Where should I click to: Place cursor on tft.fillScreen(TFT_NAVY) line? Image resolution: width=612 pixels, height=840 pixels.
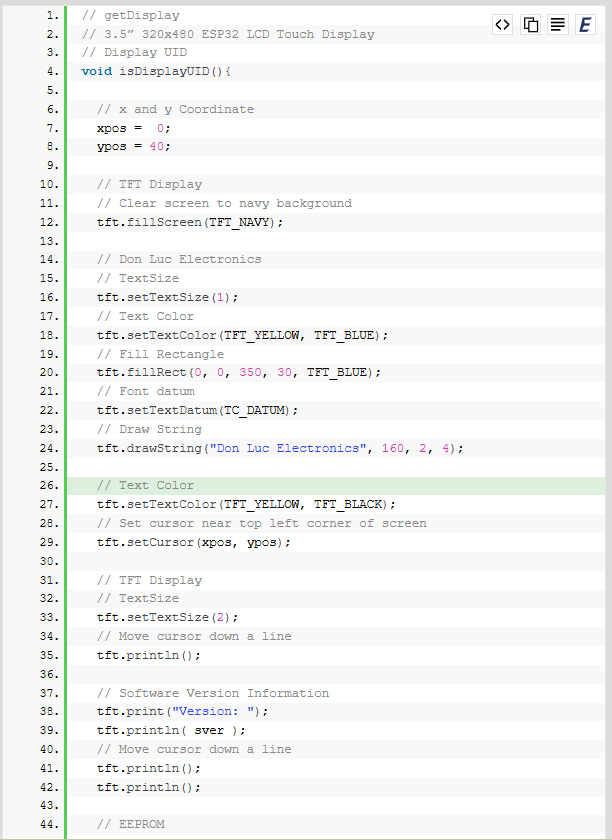coord(190,222)
